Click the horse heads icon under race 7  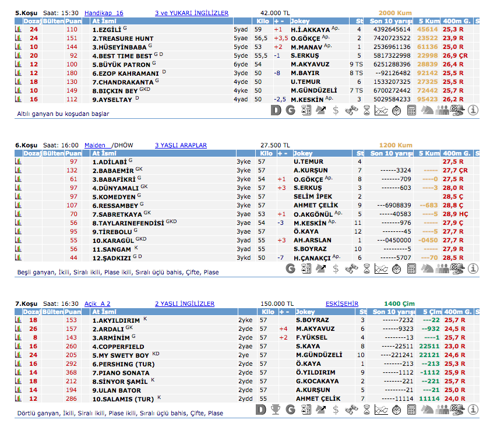(427, 411)
